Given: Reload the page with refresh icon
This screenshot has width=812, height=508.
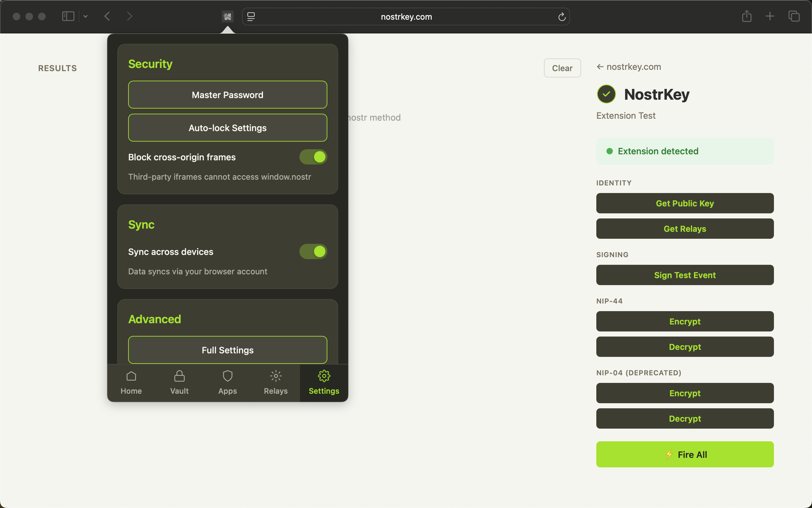Looking at the screenshot, I should click(562, 17).
